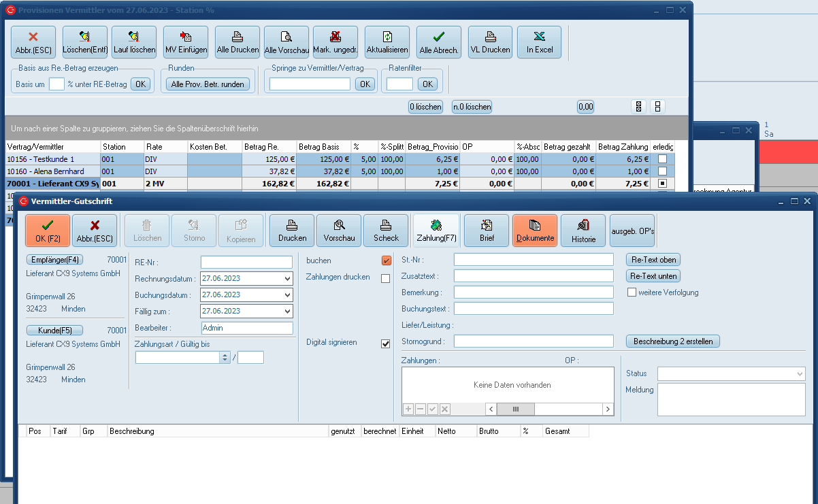Screen dimensions: 818x504
Task: Click the In Excel export button
Action: tap(539, 42)
